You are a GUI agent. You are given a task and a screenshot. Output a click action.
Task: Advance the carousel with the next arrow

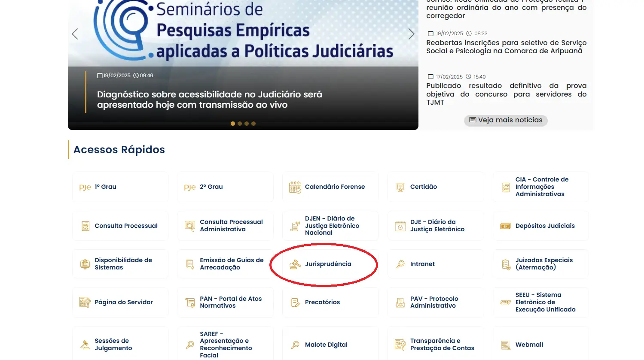point(411,34)
